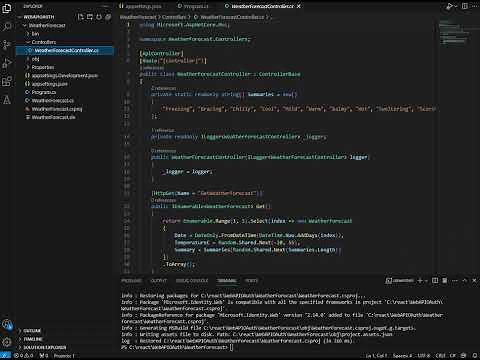Open the Azure view in activity bar
Viewport: 480px width, 360px height.
point(7,100)
